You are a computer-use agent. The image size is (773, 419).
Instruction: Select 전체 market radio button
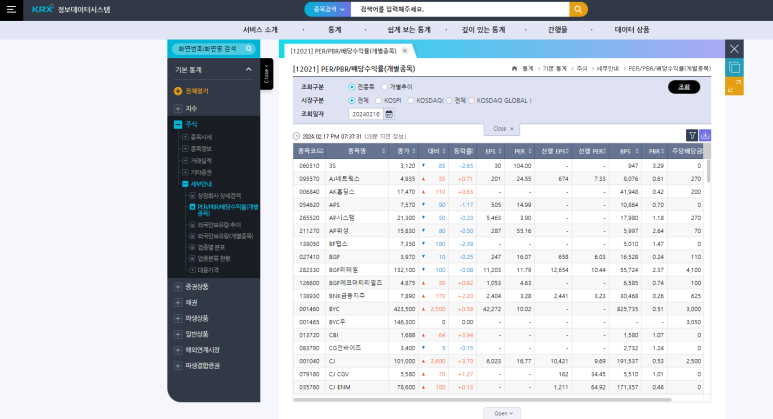click(351, 101)
